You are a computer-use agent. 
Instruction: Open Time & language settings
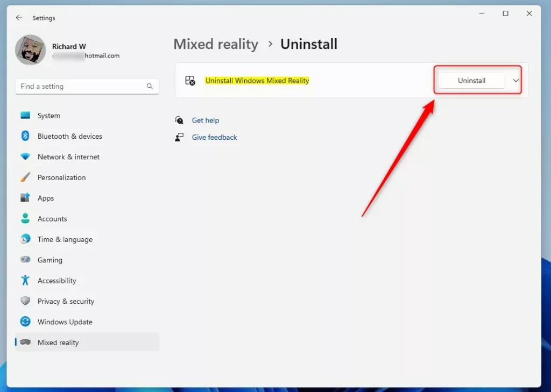87,240
